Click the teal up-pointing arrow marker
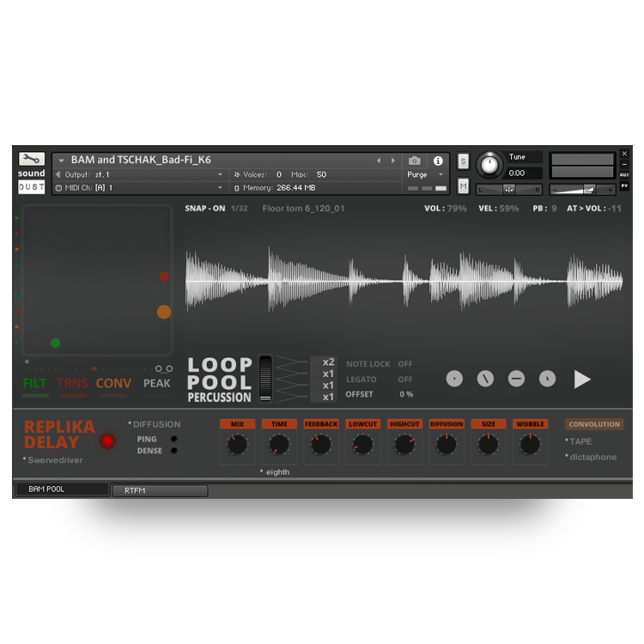The width and height of the screenshot is (644, 644). (17, 342)
